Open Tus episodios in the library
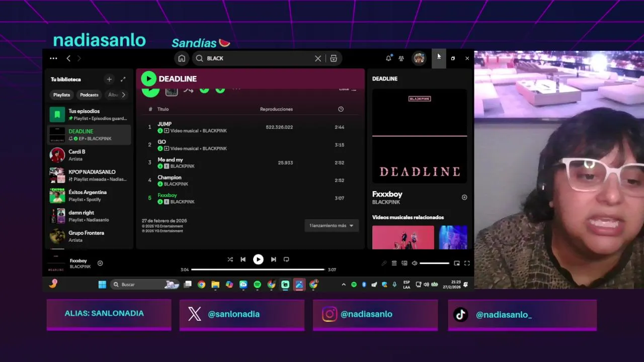644x362 pixels. pos(89,115)
